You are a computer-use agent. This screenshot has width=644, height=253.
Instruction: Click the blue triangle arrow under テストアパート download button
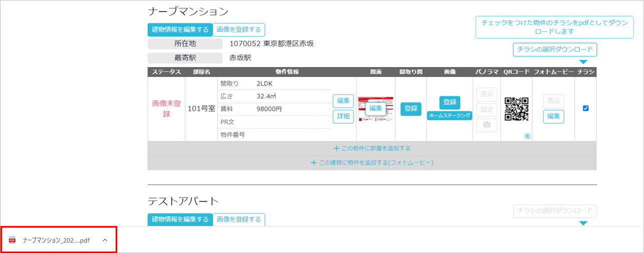[x=583, y=223]
